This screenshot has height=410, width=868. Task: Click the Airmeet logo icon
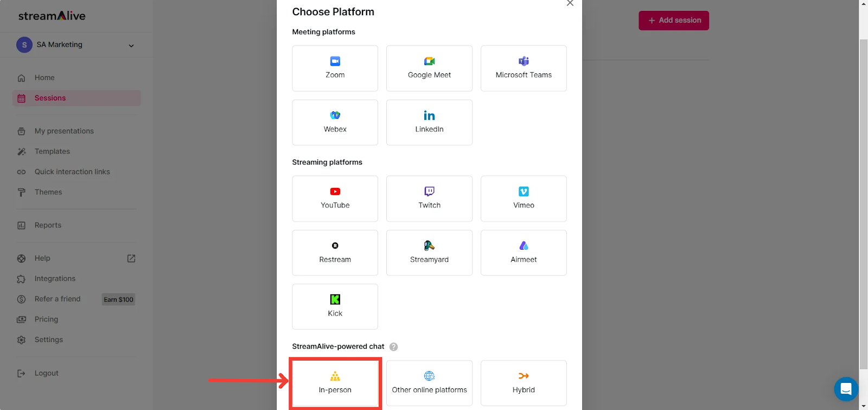pyautogui.click(x=524, y=245)
